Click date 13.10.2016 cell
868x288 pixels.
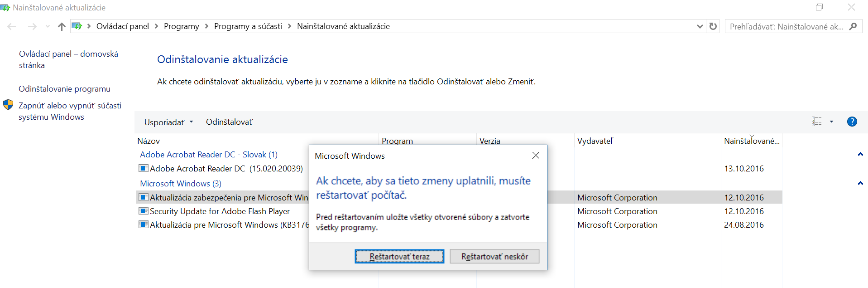744,169
